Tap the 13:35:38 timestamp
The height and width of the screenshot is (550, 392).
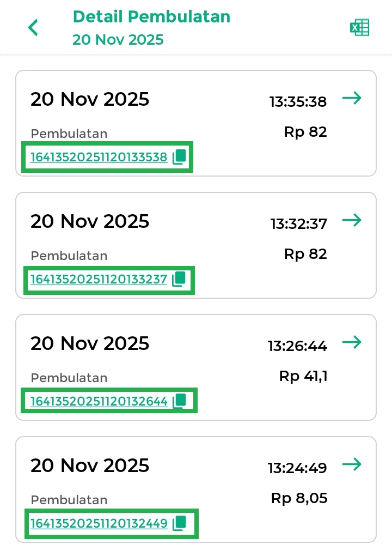[x=298, y=101]
